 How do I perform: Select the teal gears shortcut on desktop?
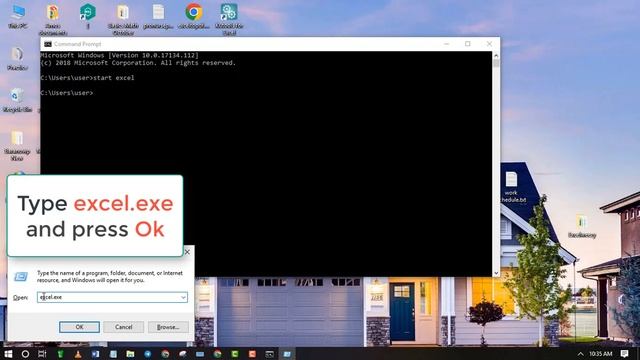229,18
